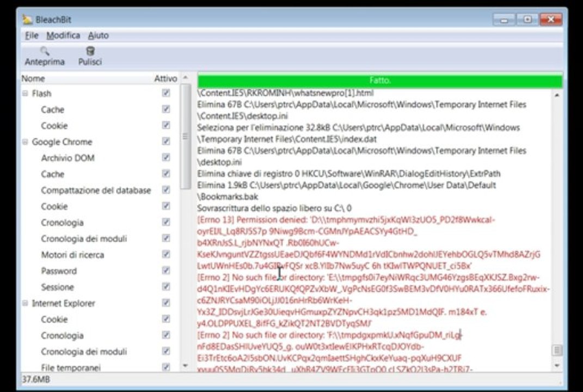Click the BleachBit title bar app icon
Screen dimensions: 583x392
[27, 20]
